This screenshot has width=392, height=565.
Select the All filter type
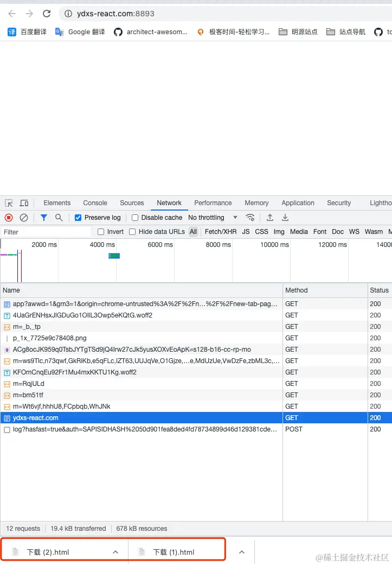pyautogui.click(x=194, y=232)
